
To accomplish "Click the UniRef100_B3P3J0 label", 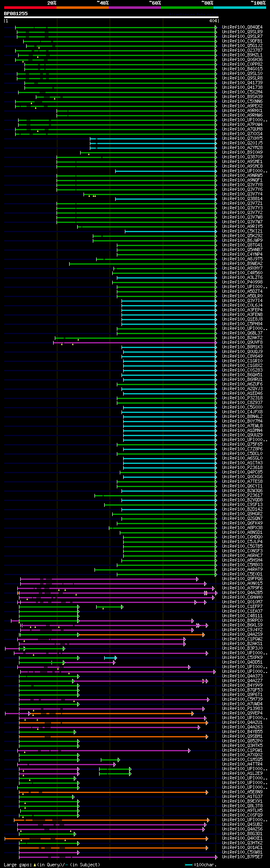I will 242,648.
